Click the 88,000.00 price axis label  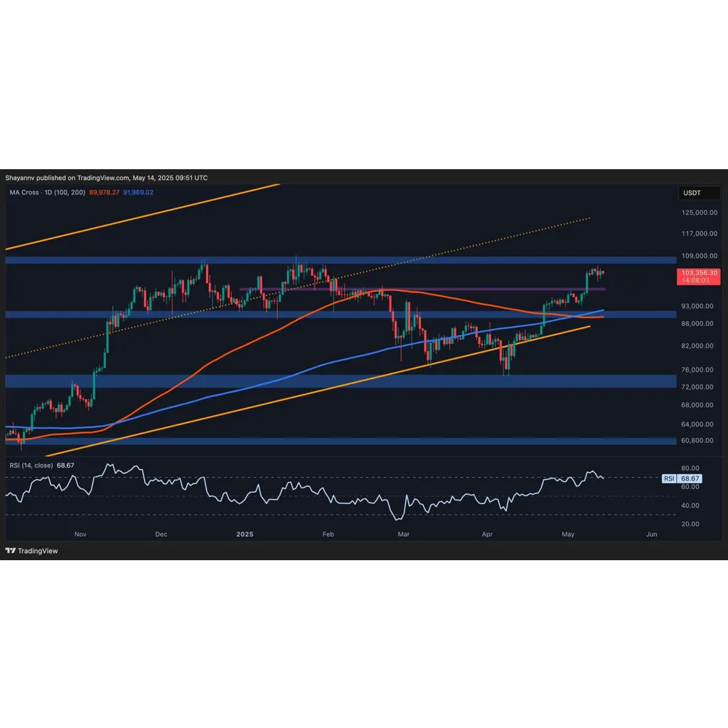point(697,323)
